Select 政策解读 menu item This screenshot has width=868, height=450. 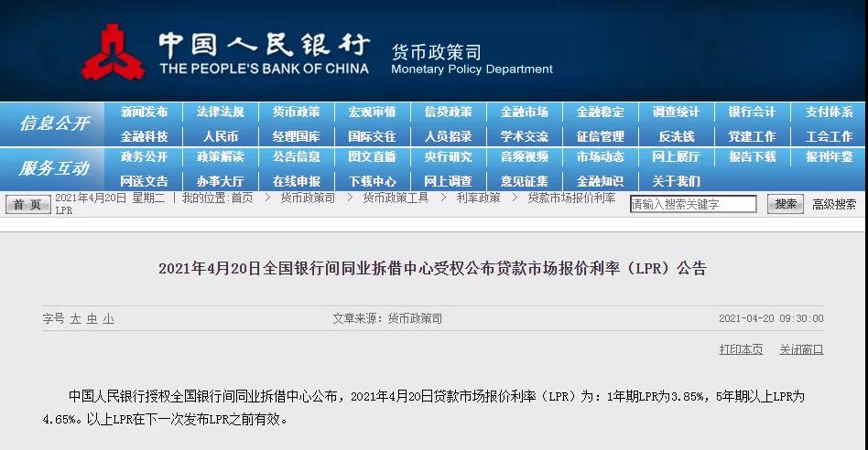coord(221,157)
